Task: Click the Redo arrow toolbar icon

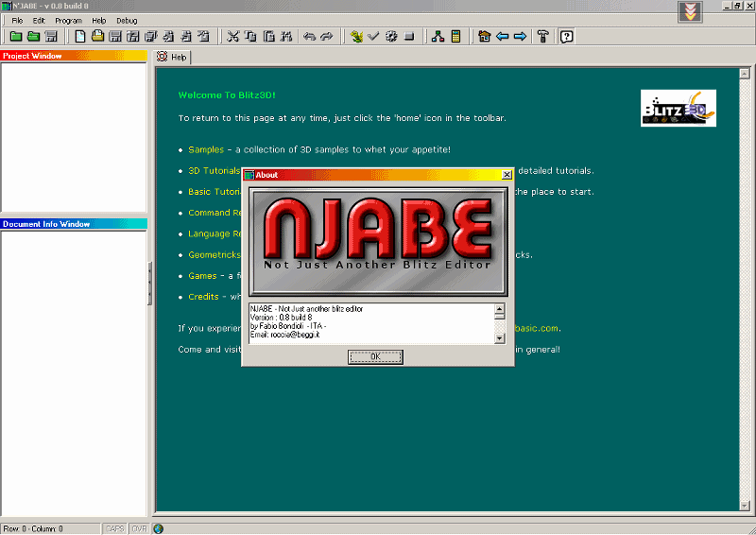Action: (x=327, y=37)
